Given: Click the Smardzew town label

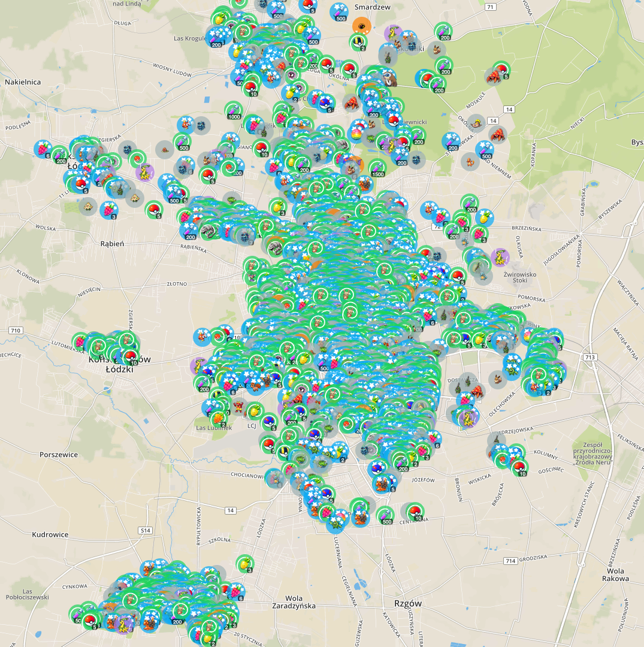Looking at the screenshot, I should 373,7.
